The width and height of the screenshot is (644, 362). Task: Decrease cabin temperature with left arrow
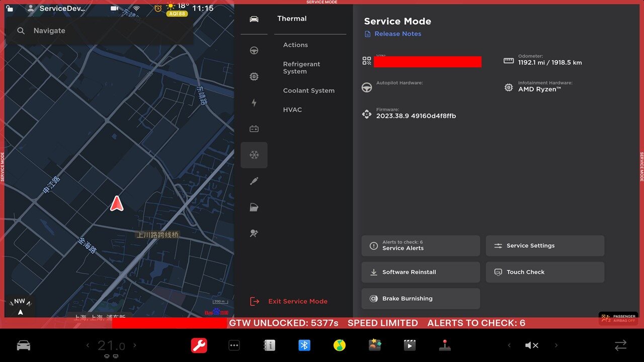88,345
